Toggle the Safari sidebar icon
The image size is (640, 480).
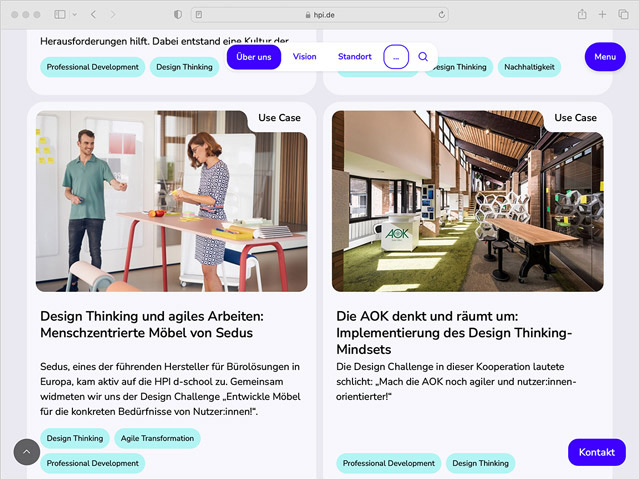tap(60, 15)
